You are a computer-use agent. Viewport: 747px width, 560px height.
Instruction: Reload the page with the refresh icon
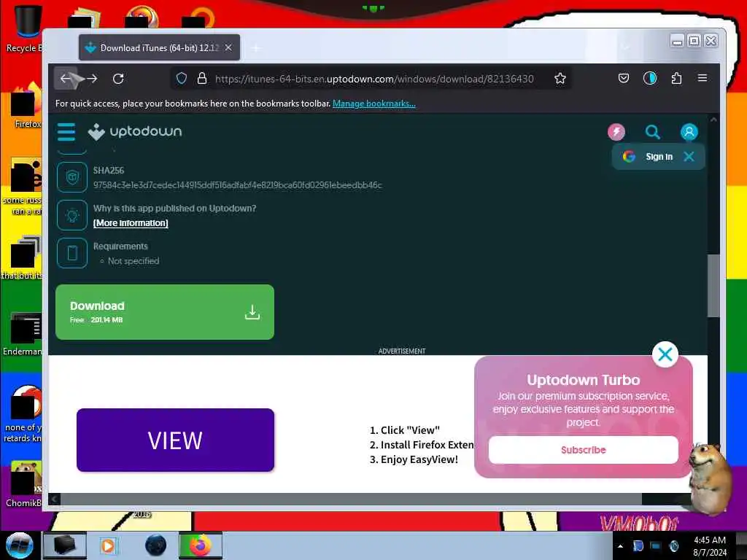118,79
